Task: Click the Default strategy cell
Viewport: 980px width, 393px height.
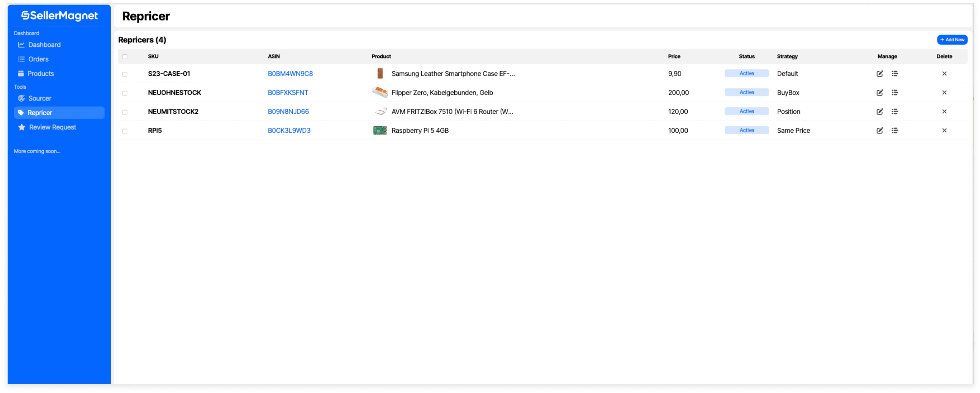Action: (787, 74)
